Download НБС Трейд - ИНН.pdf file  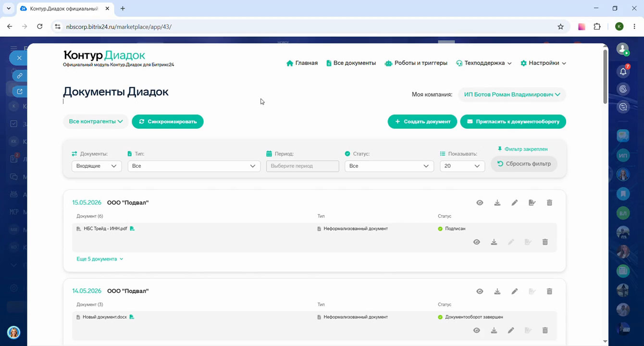point(494,242)
